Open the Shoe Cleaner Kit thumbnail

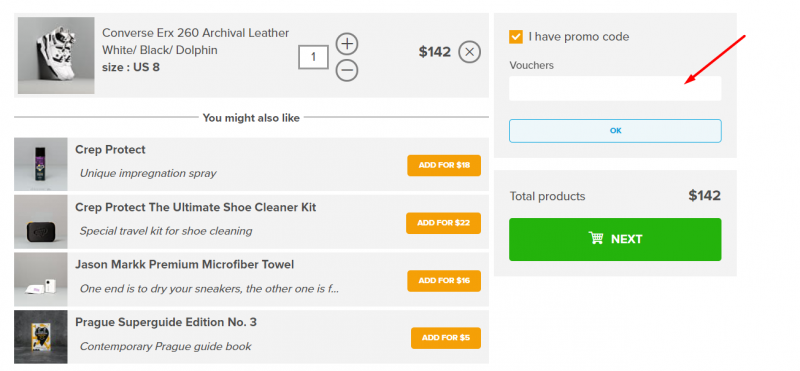[41, 222]
